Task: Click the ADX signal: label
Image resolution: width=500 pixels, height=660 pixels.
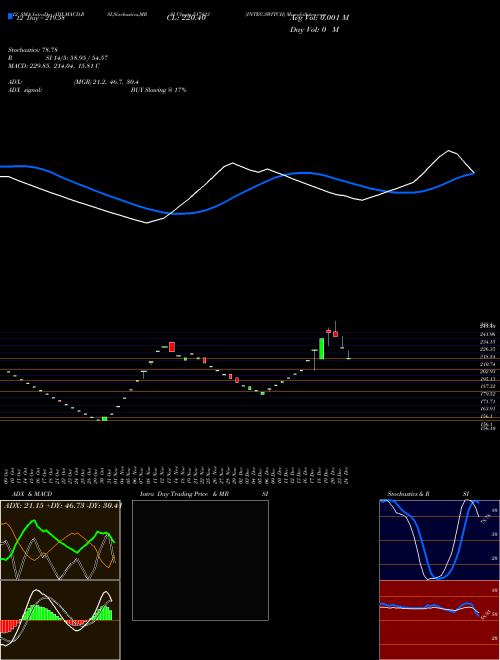Action: pyautogui.click(x=25, y=90)
